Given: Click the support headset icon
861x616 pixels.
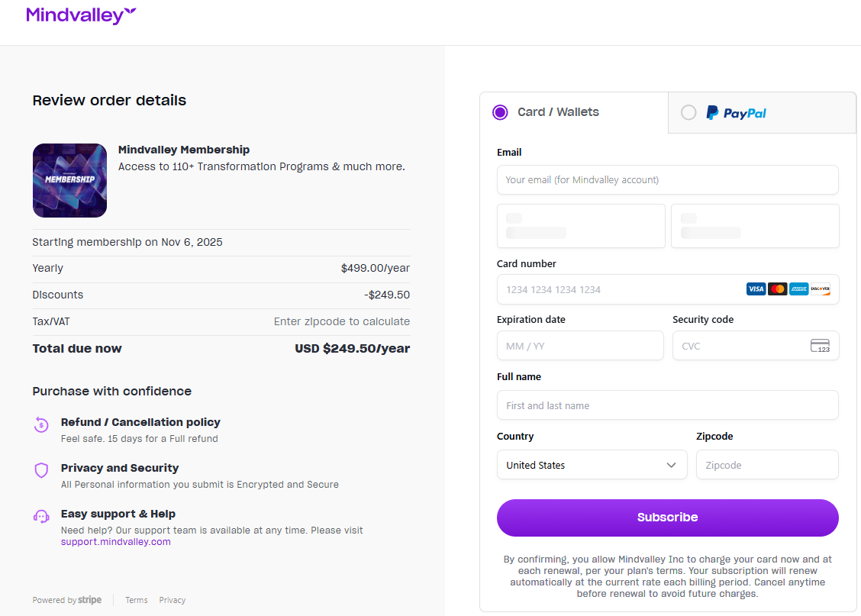Looking at the screenshot, I should (41, 516).
